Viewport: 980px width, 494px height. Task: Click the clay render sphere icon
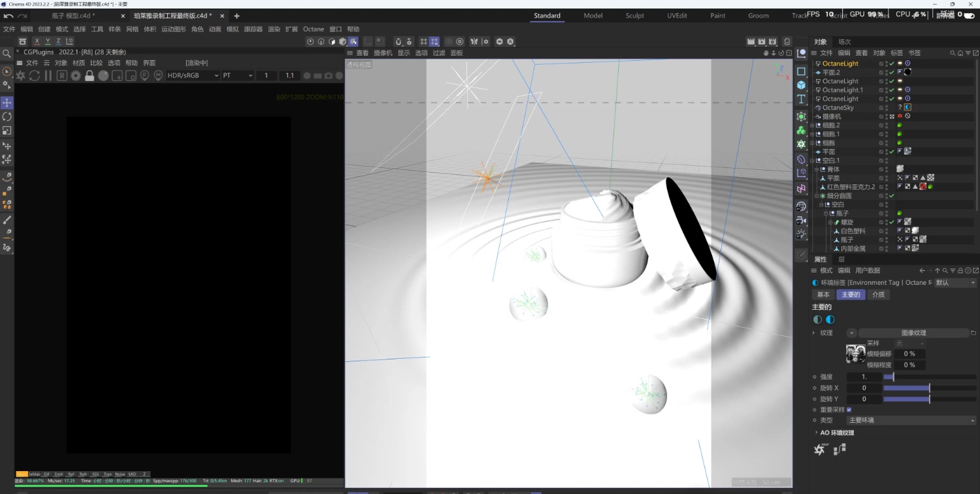tap(103, 76)
